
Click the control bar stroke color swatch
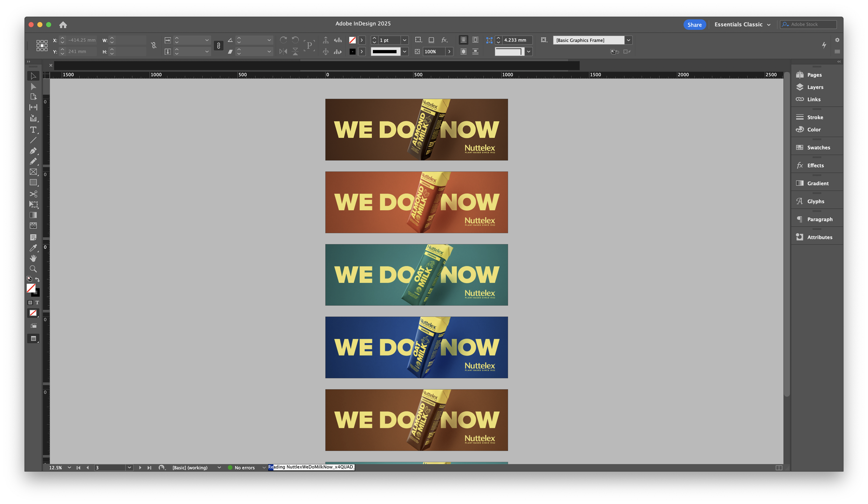[352, 52]
